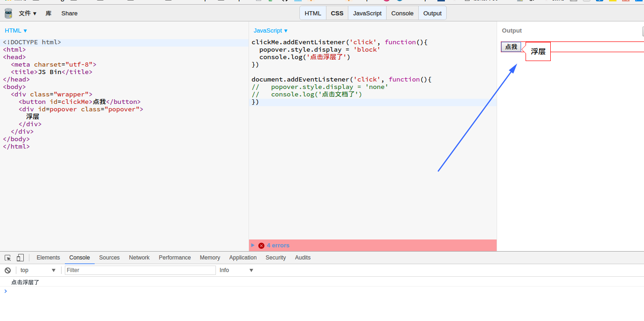Click the Share menu item
The height and width of the screenshot is (321, 644).
point(69,14)
